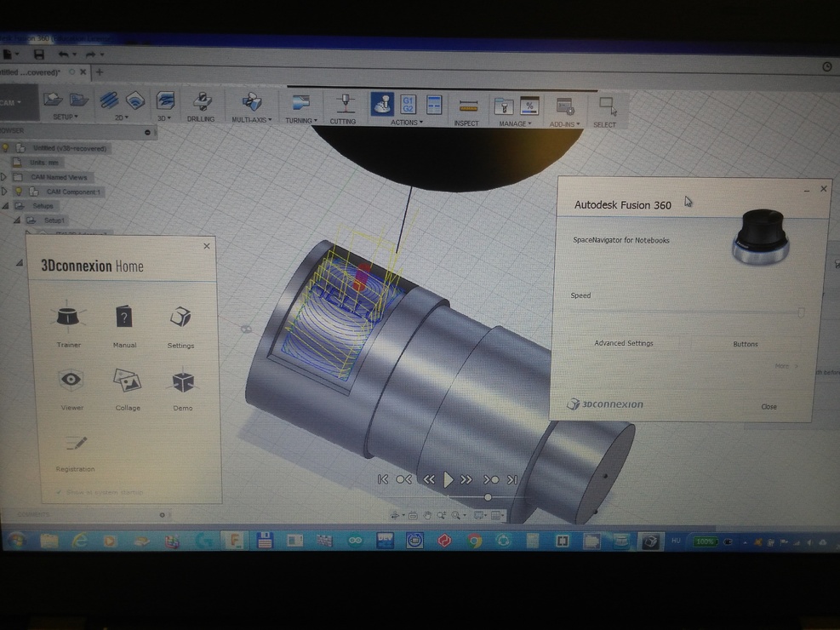This screenshot has width=840, height=630.
Task: Open the SETUP dropdown menu
Action: (x=66, y=117)
